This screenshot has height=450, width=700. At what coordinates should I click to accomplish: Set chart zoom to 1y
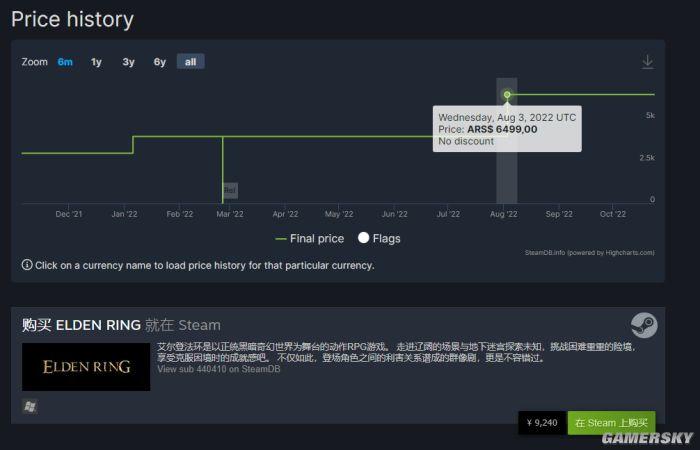pos(96,62)
